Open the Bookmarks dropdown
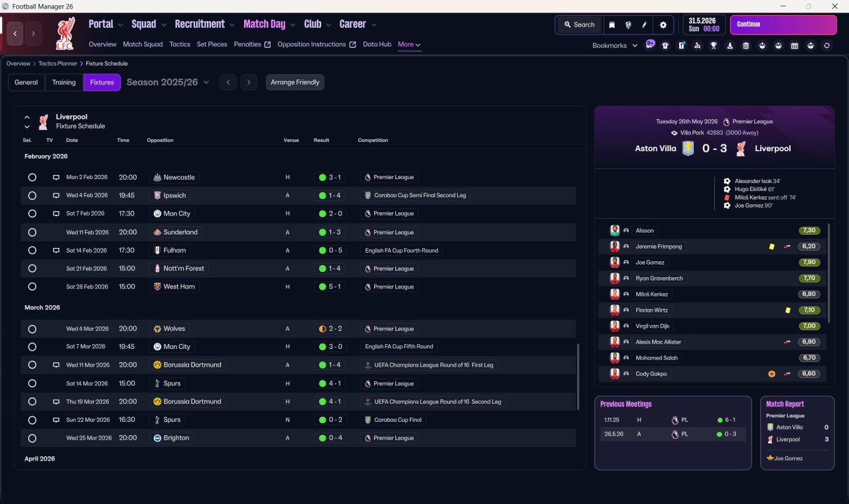The height and width of the screenshot is (504, 849). (x=615, y=45)
